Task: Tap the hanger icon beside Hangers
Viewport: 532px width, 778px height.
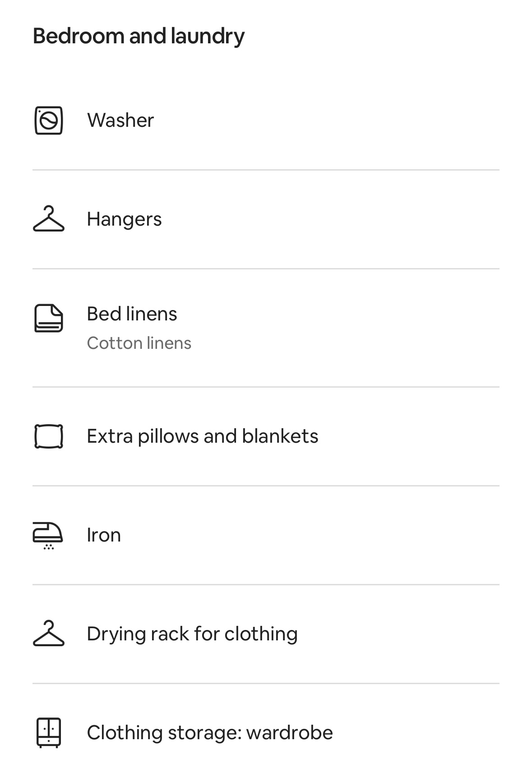Action: click(49, 219)
